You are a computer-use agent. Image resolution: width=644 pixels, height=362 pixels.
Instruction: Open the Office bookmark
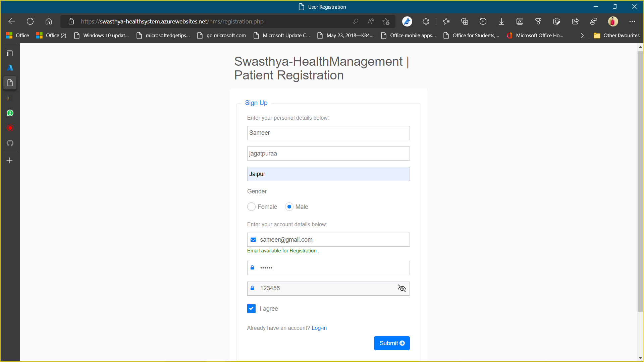17,36
